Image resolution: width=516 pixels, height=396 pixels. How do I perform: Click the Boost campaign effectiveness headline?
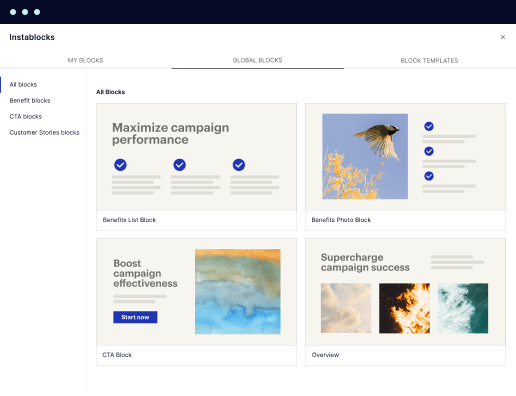click(x=145, y=273)
